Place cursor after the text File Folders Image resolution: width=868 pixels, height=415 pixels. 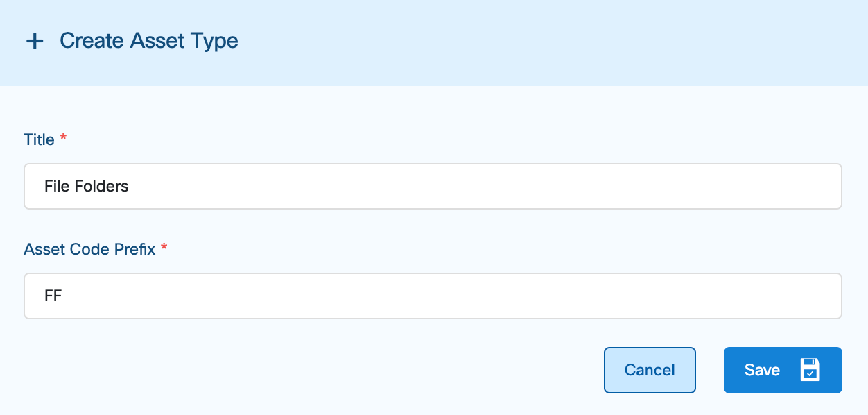pos(132,186)
